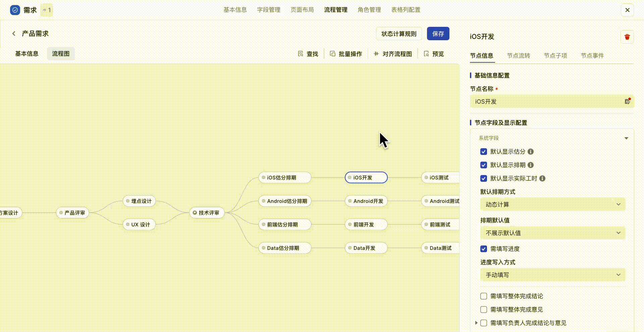Click the translate icon in 节点名称 field
644x332 pixels.
point(627,101)
